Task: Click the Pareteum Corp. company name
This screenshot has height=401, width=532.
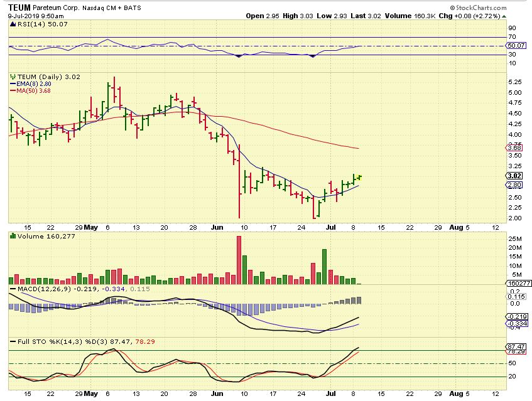Action: coord(56,8)
